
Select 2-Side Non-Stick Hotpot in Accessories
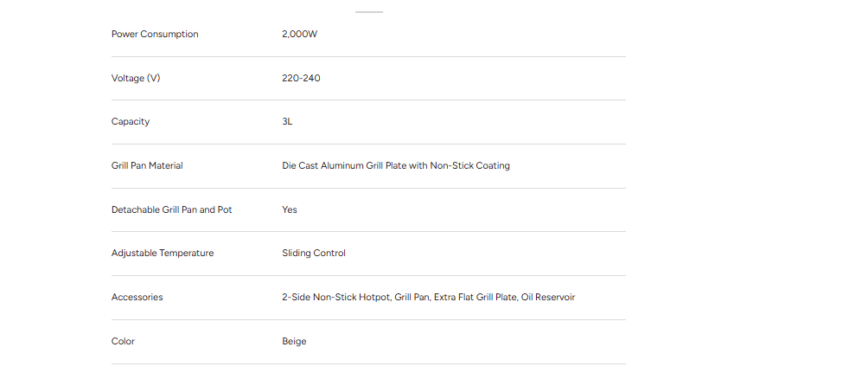point(336,297)
